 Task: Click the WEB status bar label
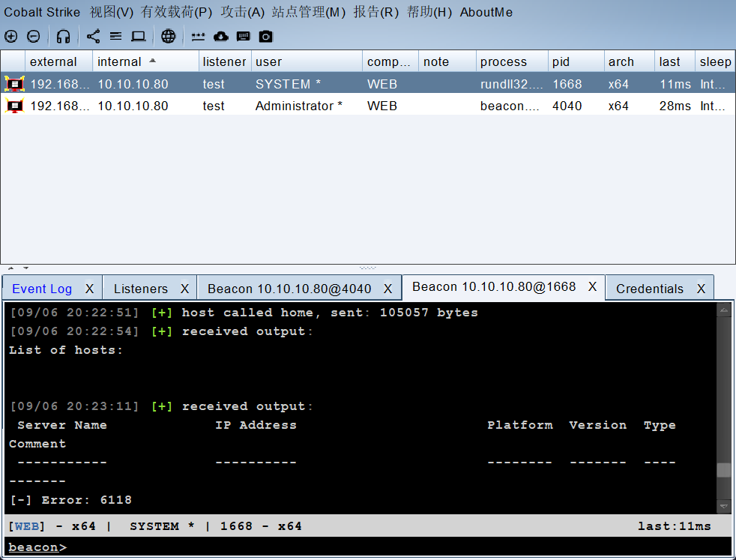pyautogui.click(x=27, y=526)
